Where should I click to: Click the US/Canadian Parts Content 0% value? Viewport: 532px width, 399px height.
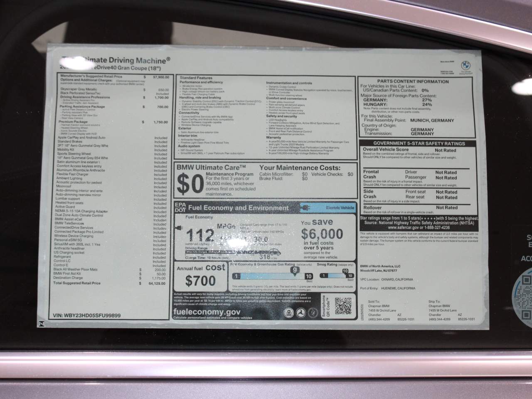[x=425, y=90]
